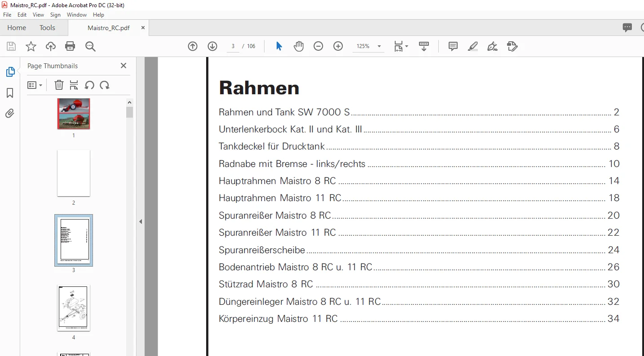644x356 pixels.
Task: Activate the Selection arrow tool
Action: (279, 46)
